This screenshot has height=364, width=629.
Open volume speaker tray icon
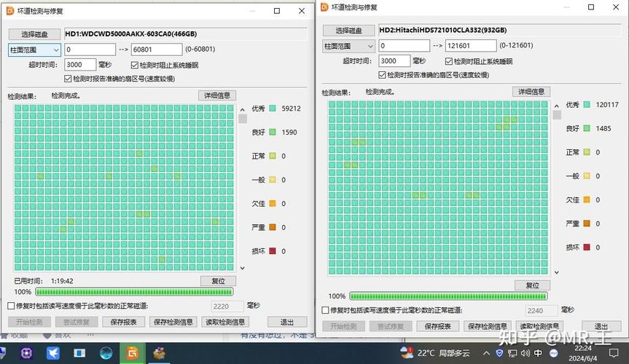pyautogui.click(x=525, y=353)
